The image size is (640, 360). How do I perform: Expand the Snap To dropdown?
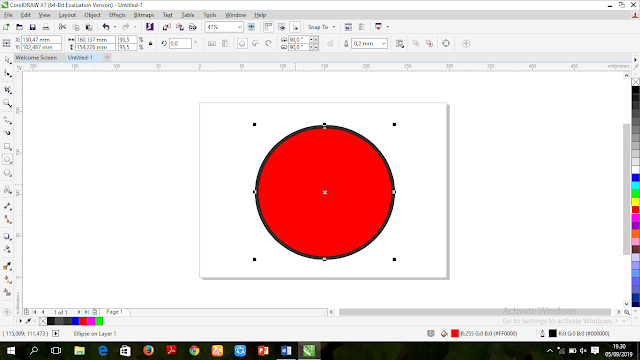coord(334,27)
